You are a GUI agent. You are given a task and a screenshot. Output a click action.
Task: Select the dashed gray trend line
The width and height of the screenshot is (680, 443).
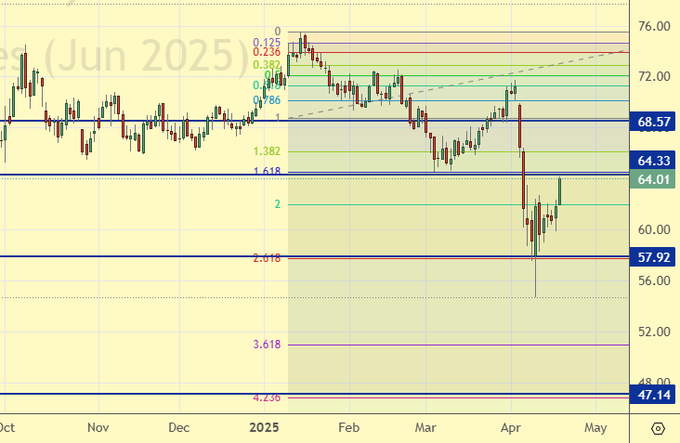(450, 85)
